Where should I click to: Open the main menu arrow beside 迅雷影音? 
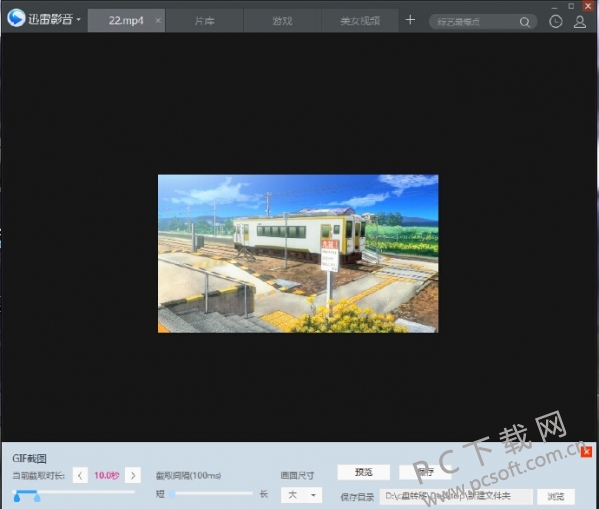pos(78,19)
